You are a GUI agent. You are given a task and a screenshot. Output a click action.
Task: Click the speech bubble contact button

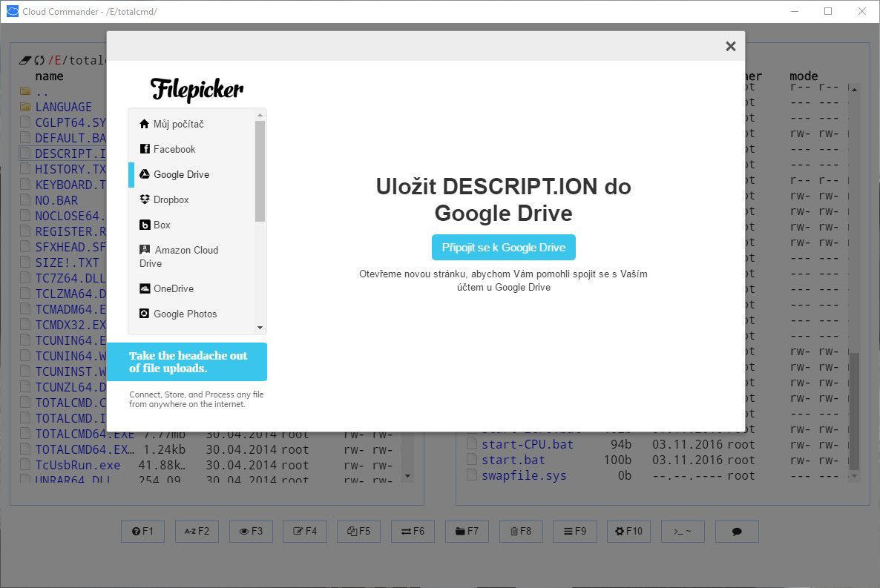[737, 532]
